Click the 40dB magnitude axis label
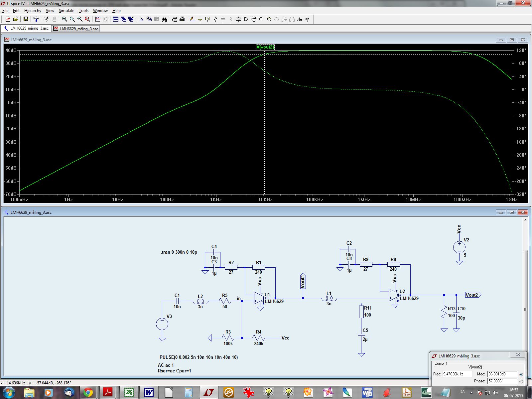The width and height of the screenshot is (532, 399). (11, 50)
